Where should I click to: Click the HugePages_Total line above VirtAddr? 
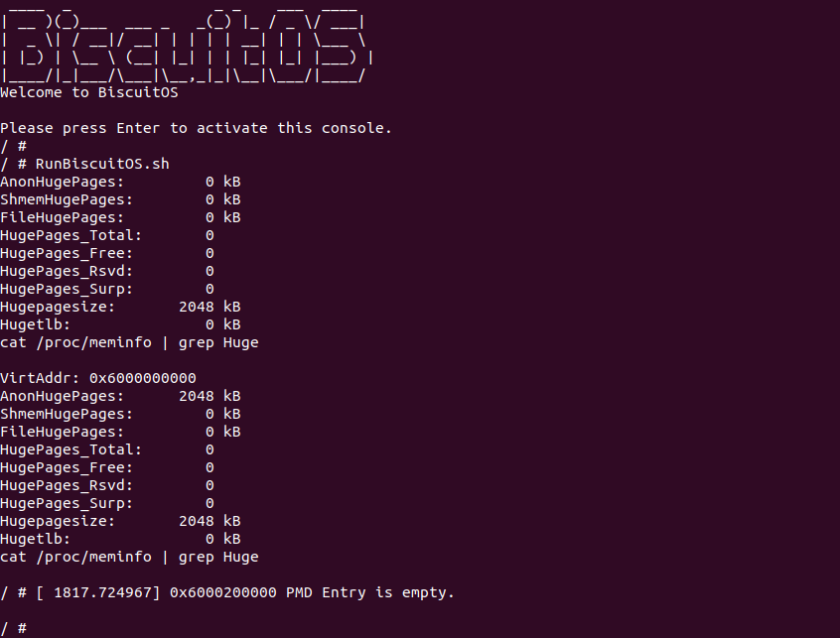tap(106, 235)
